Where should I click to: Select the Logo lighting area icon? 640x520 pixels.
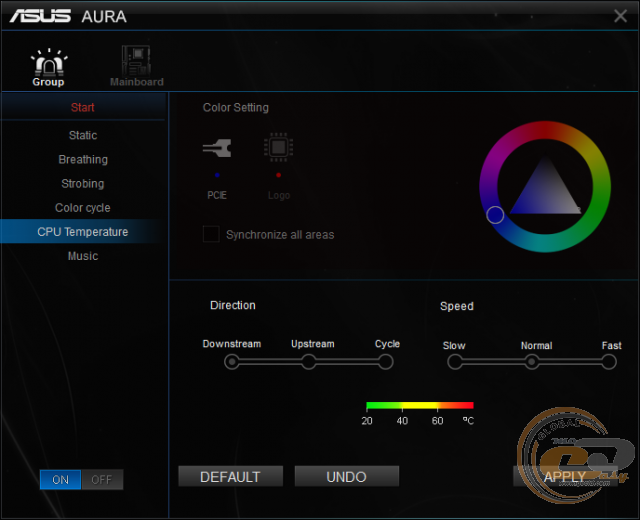click(278, 147)
